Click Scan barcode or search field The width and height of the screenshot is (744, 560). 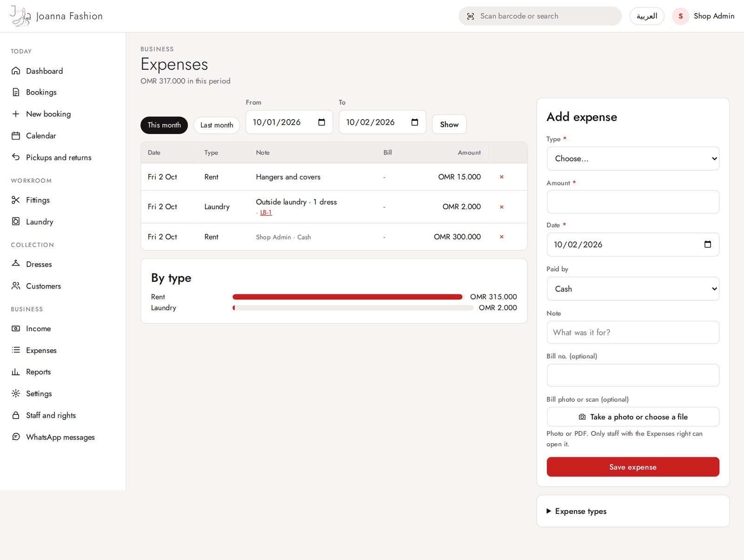[540, 16]
